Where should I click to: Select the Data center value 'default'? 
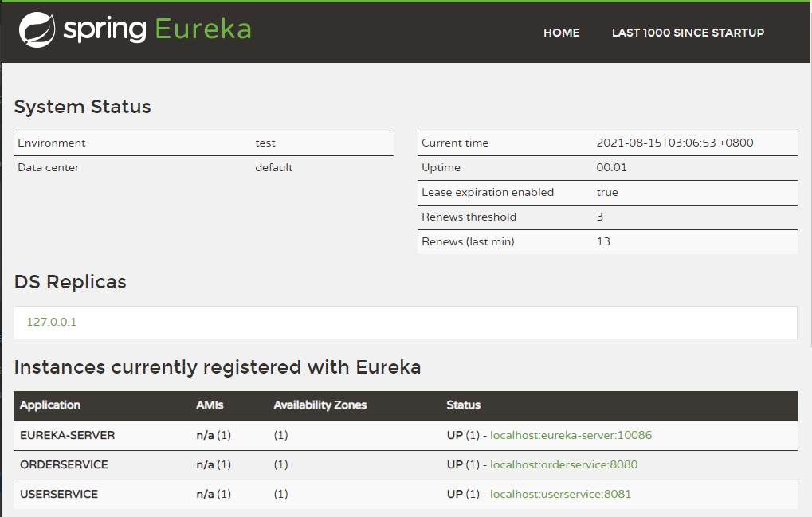coord(274,167)
